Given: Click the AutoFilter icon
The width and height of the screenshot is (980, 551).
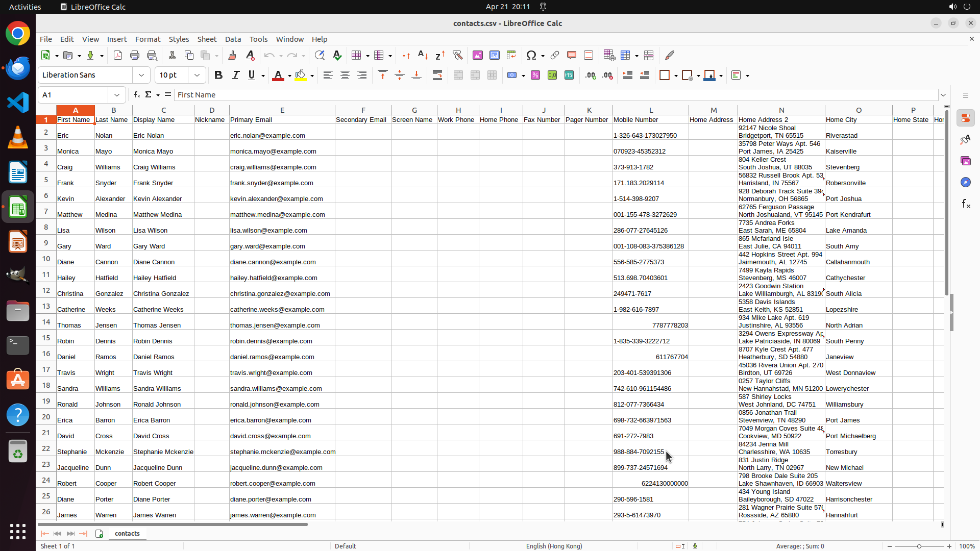Looking at the screenshot, I should (x=457, y=55).
